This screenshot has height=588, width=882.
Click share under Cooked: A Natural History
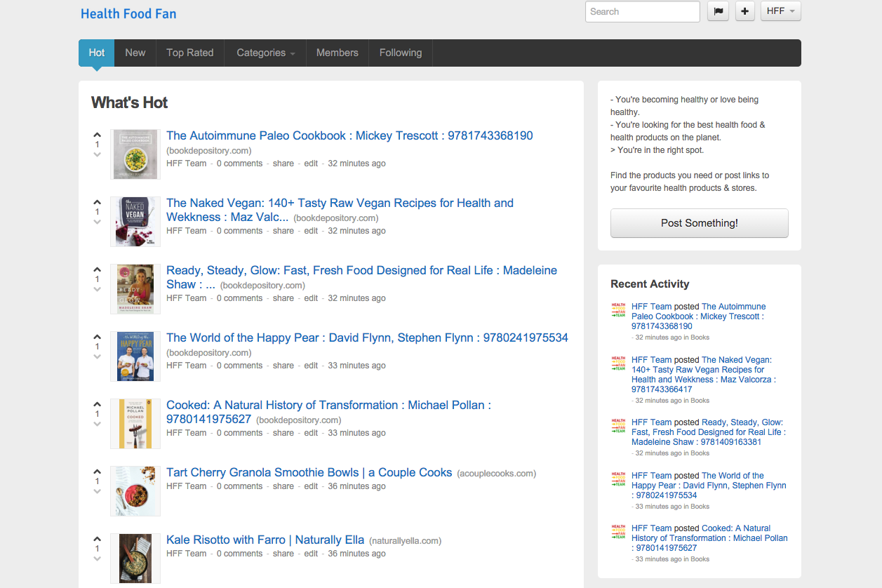tap(283, 433)
